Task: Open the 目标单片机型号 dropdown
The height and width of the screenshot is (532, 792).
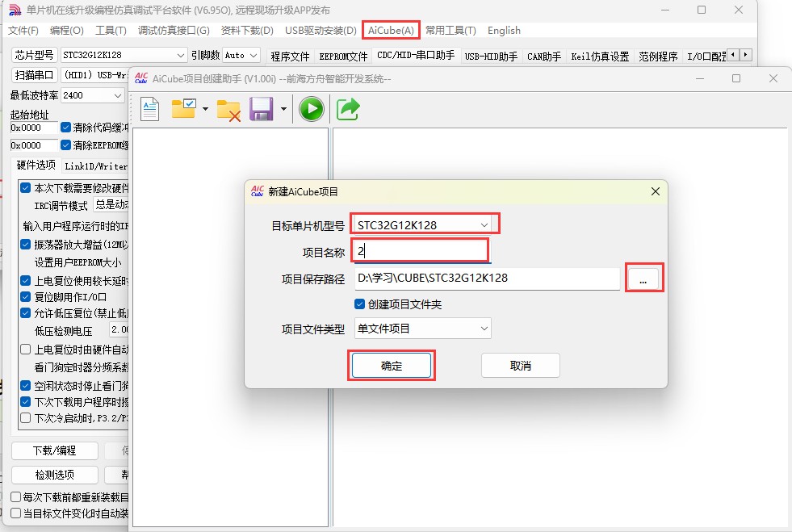Action: pyautogui.click(x=423, y=224)
